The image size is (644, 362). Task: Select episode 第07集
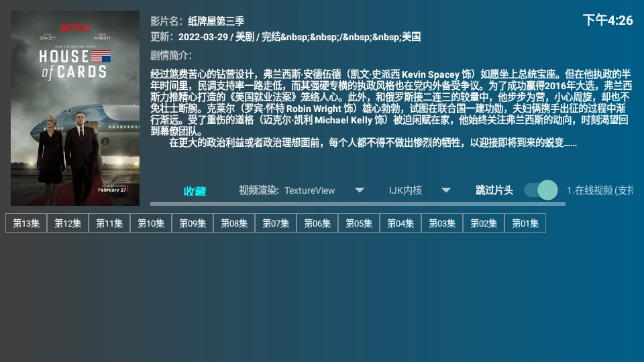[276, 224]
